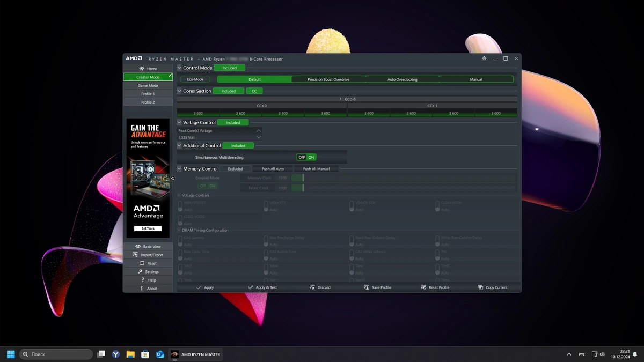The width and height of the screenshot is (644, 362).
Task: Increase Peak Core(s) Voltage with up arrow
Action: click(x=259, y=130)
